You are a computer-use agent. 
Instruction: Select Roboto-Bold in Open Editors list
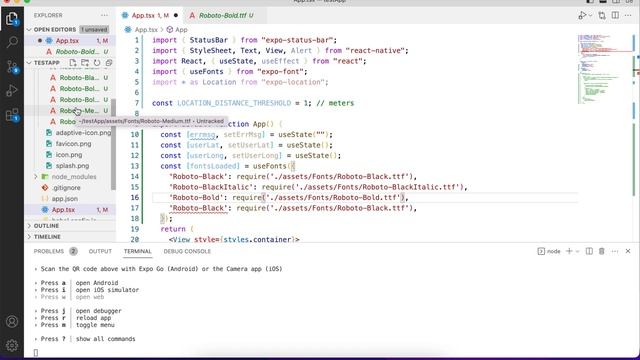pos(70,52)
